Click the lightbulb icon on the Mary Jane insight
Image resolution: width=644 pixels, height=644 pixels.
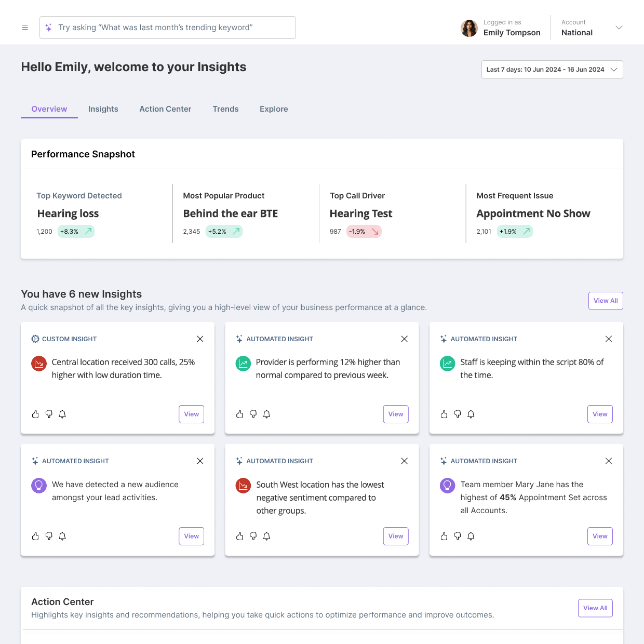(447, 486)
